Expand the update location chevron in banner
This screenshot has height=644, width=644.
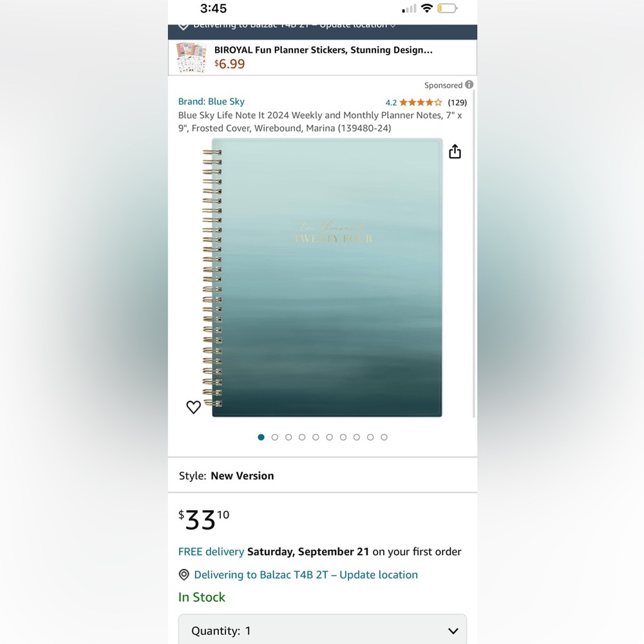[x=393, y=26]
